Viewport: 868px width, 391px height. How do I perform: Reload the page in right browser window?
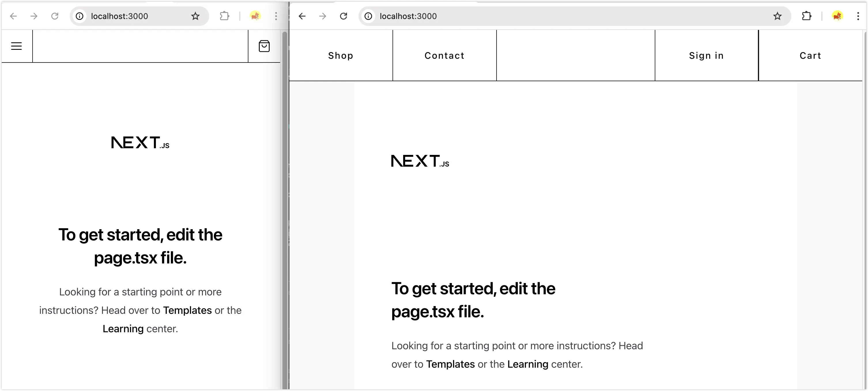tap(343, 16)
